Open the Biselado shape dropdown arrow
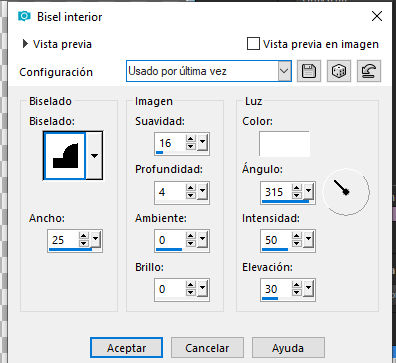This screenshot has width=396, height=363. pos(94,156)
